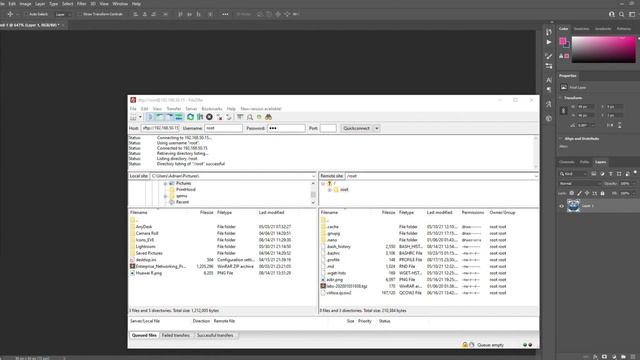The image size is (640, 360).
Task: Search files with binoculars icon
Action: tap(269, 117)
